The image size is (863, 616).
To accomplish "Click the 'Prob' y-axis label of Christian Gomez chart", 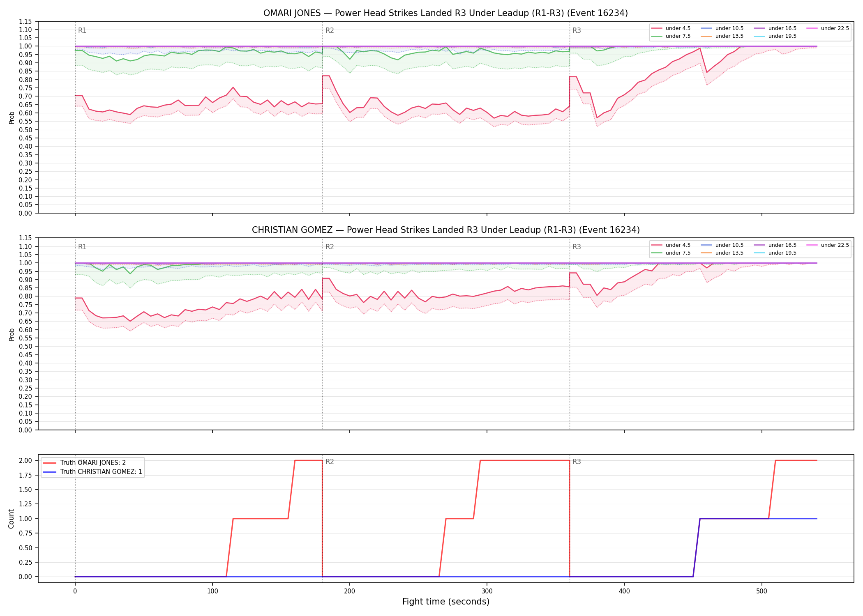I will coord(12,334).
